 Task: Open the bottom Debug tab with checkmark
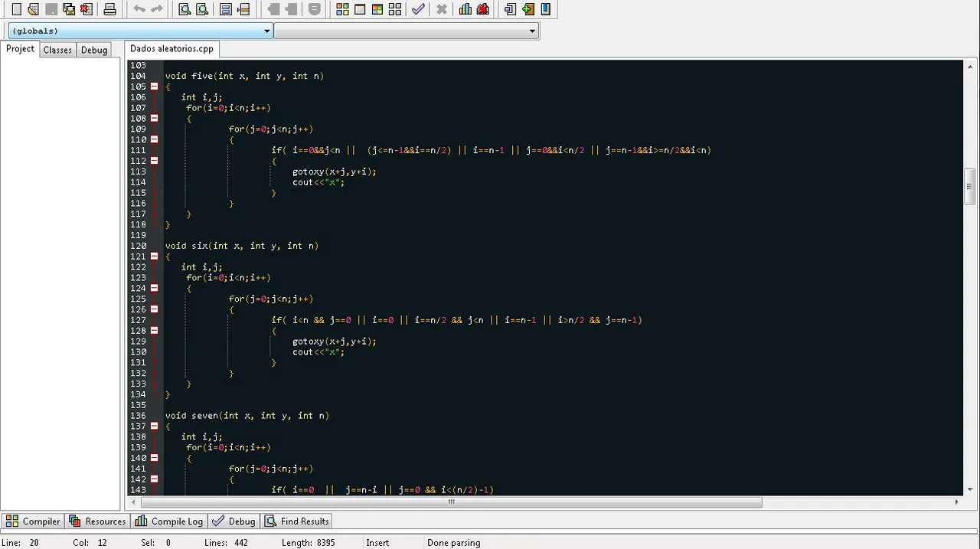[x=234, y=521]
